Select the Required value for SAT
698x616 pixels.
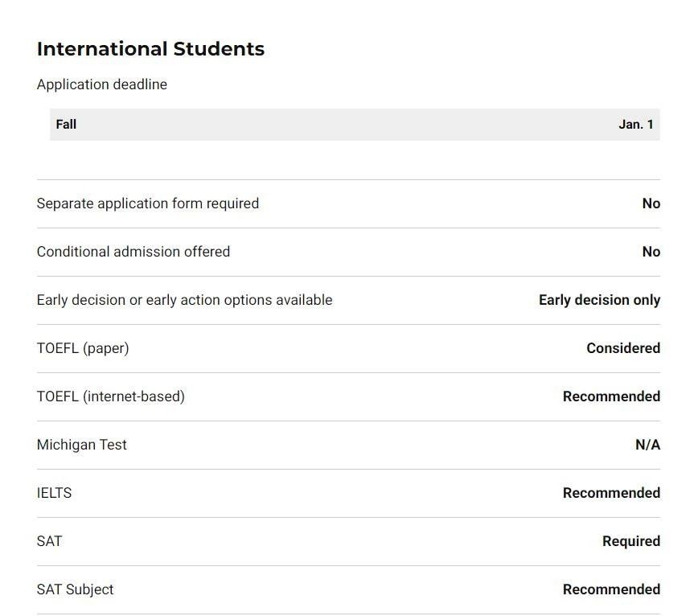[630, 541]
